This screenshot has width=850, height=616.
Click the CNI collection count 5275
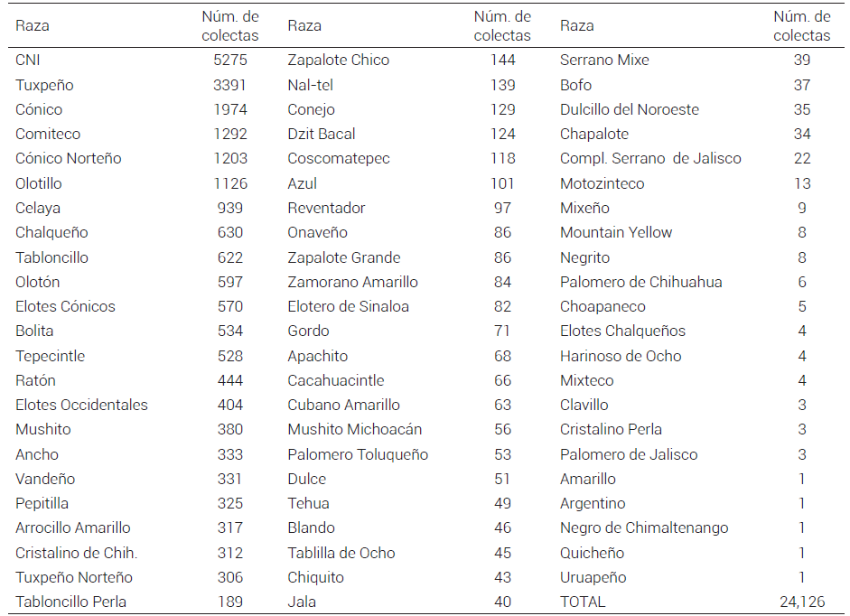[230, 60]
